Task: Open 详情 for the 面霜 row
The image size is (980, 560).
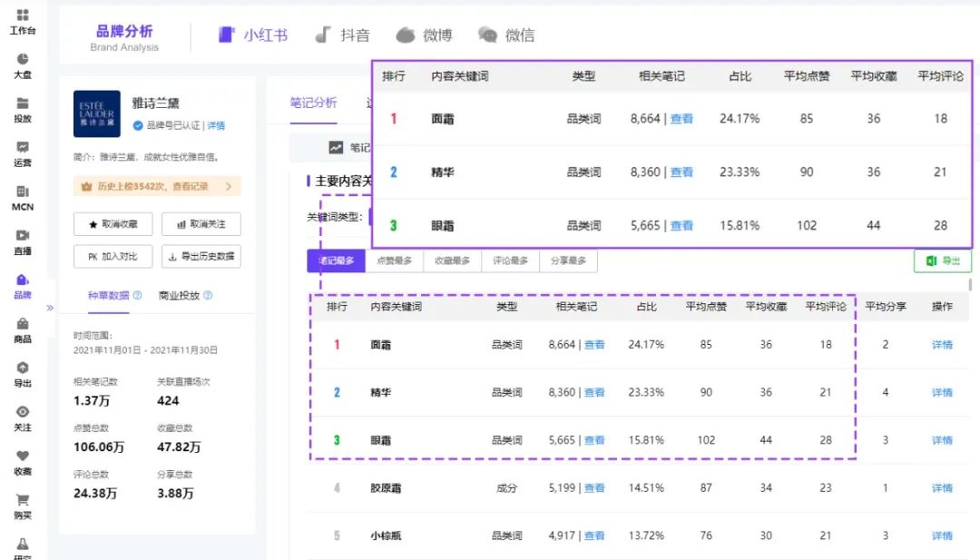Action: (942, 344)
